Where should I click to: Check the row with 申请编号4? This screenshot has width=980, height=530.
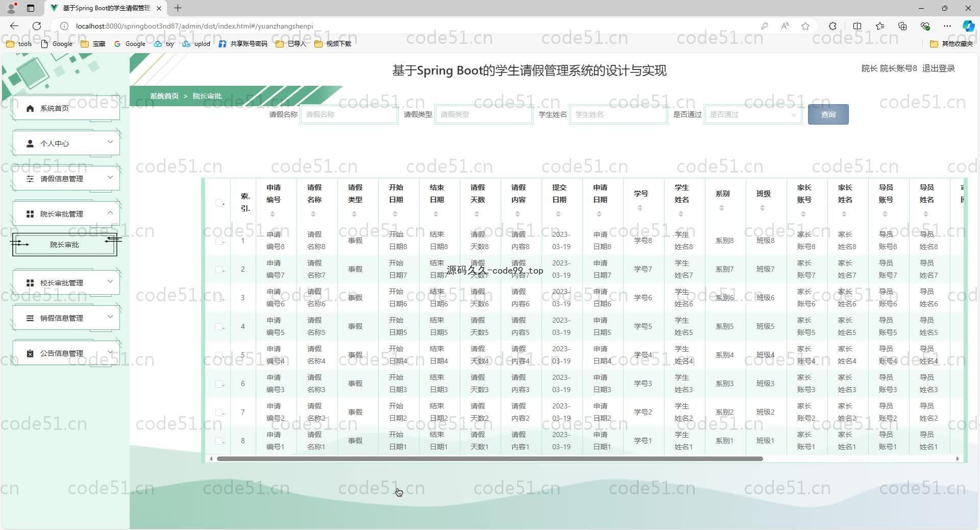(218, 355)
